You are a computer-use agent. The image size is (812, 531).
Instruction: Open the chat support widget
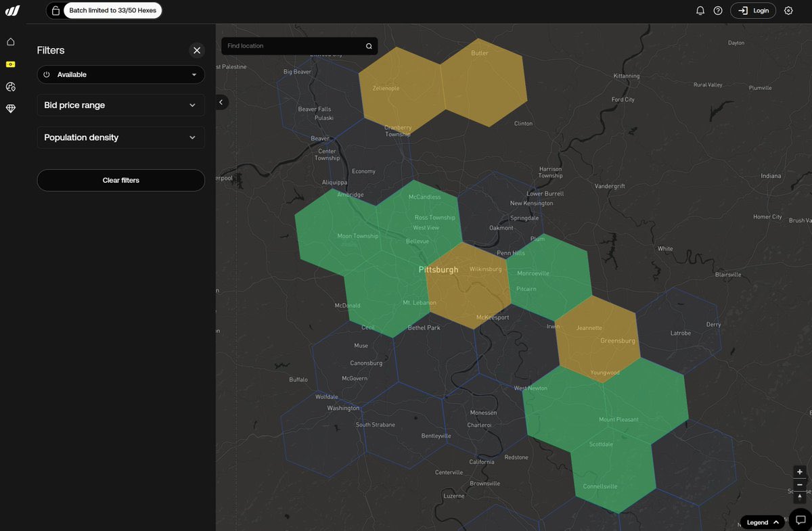click(800, 520)
